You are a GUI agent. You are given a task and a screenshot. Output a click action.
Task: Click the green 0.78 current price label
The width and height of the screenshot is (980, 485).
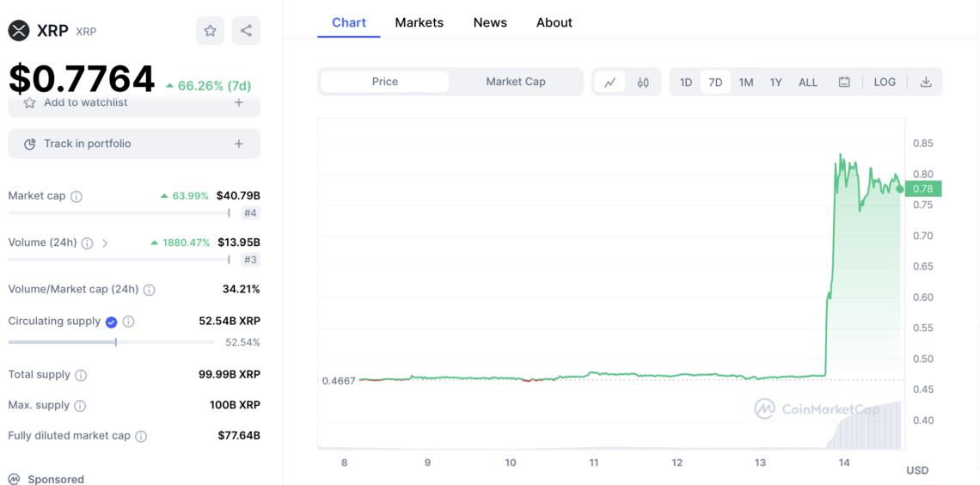pos(922,188)
